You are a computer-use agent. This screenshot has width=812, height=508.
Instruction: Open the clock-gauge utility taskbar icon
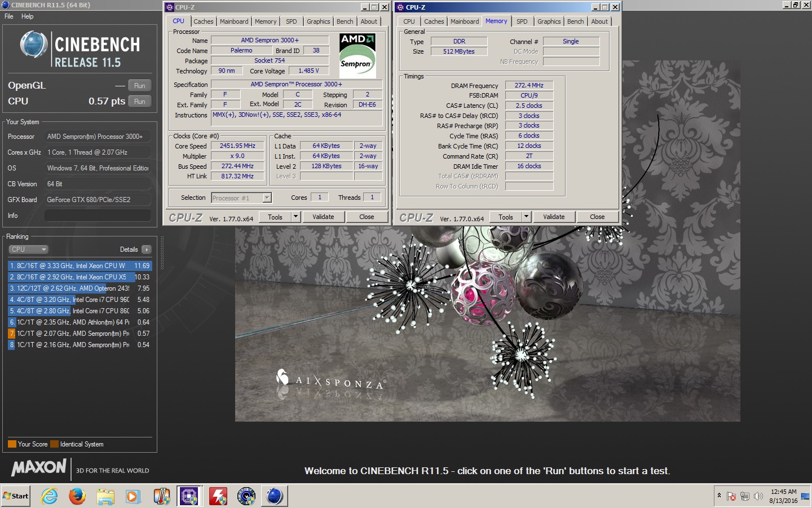pyautogui.click(x=246, y=496)
